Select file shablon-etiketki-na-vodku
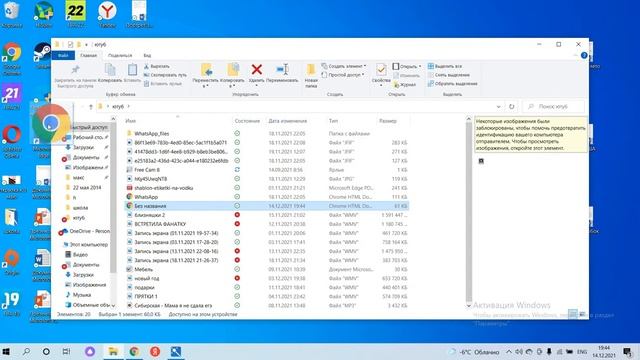Screen dimensions: 640x360 [163, 188]
